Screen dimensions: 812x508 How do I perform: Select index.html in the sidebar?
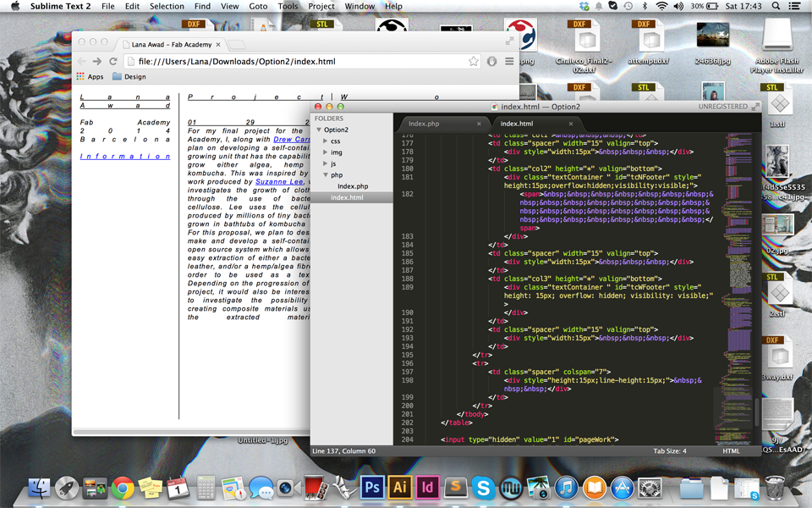tap(347, 197)
